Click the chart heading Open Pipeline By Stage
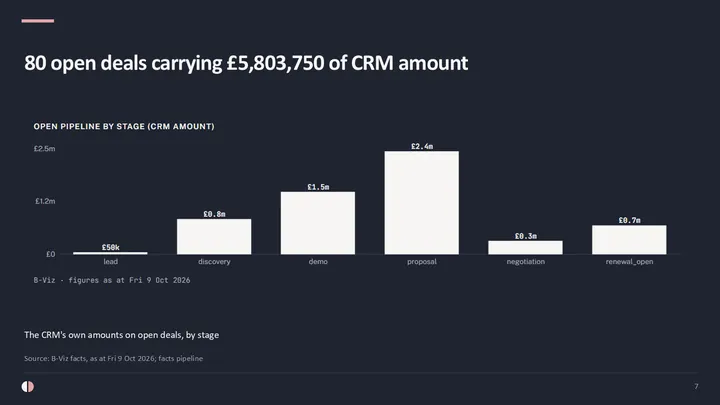720x405 pixels. [x=124, y=126]
